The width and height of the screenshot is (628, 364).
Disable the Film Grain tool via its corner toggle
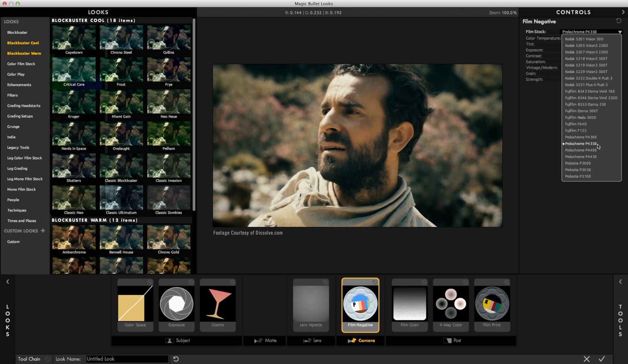click(425, 282)
